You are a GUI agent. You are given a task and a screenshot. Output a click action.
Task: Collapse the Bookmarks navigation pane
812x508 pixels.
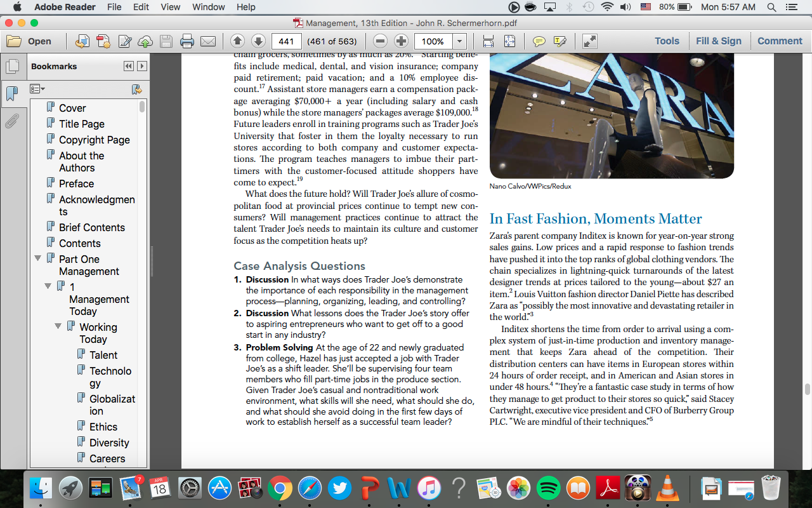[129, 66]
